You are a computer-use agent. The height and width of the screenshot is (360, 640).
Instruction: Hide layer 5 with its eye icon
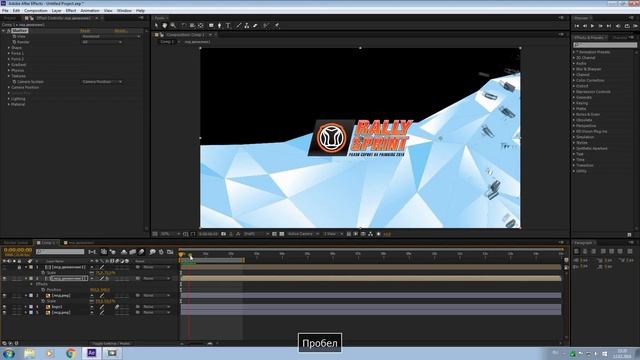tap(4, 312)
